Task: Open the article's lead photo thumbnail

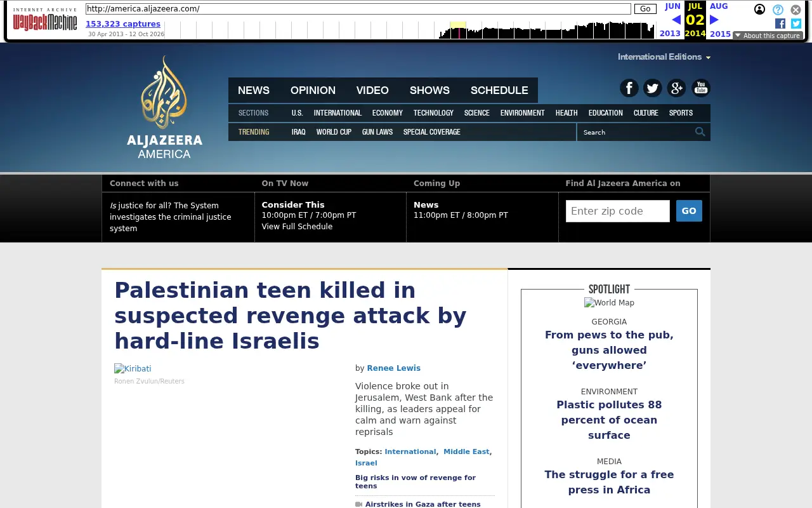Action: point(133,369)
